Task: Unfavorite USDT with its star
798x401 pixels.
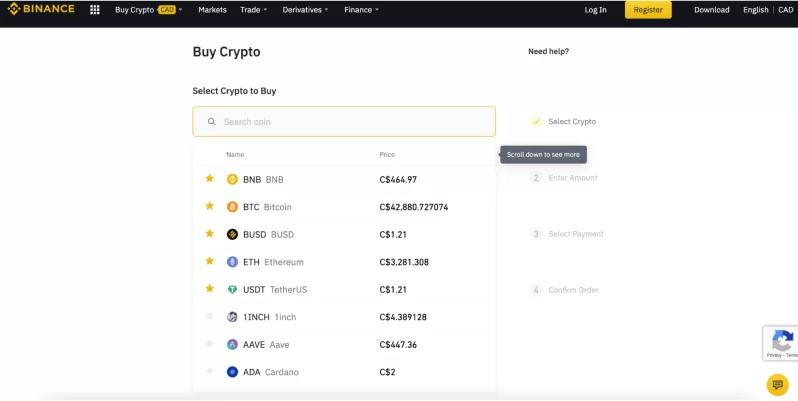Action: pyautogui.click(x=209, y=288)
